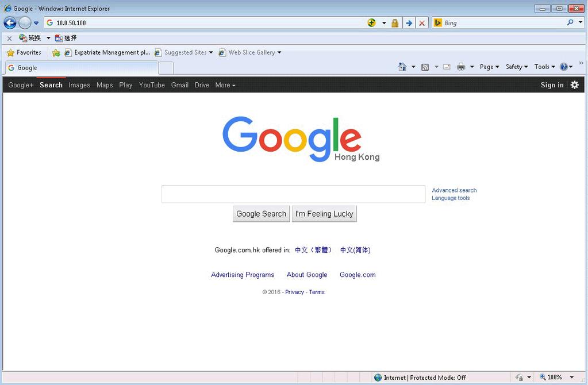Open the 100% zoom level dropdown arrow
588x385 pixels.
click(572, 377)
